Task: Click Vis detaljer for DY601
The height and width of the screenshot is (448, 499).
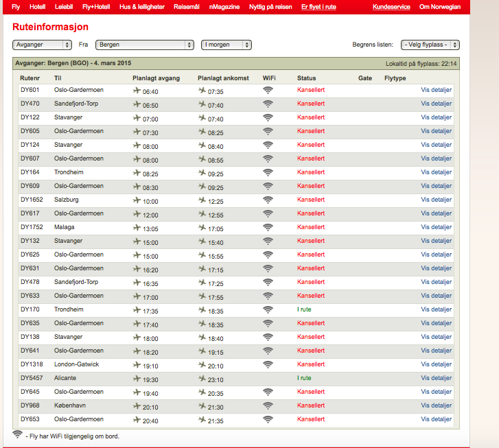Action: tap(436, 90)
